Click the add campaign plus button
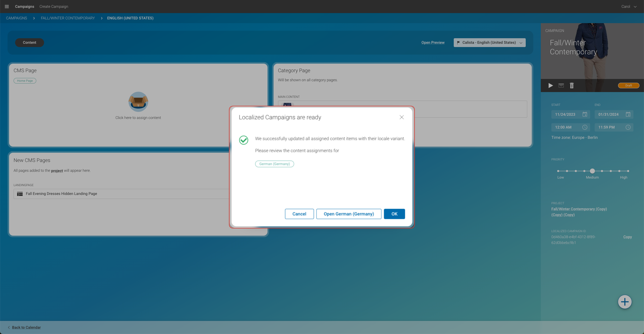 [624, 302]
